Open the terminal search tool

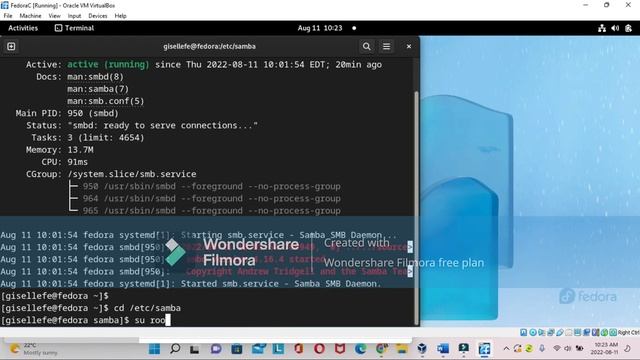[x=367, y=47]
